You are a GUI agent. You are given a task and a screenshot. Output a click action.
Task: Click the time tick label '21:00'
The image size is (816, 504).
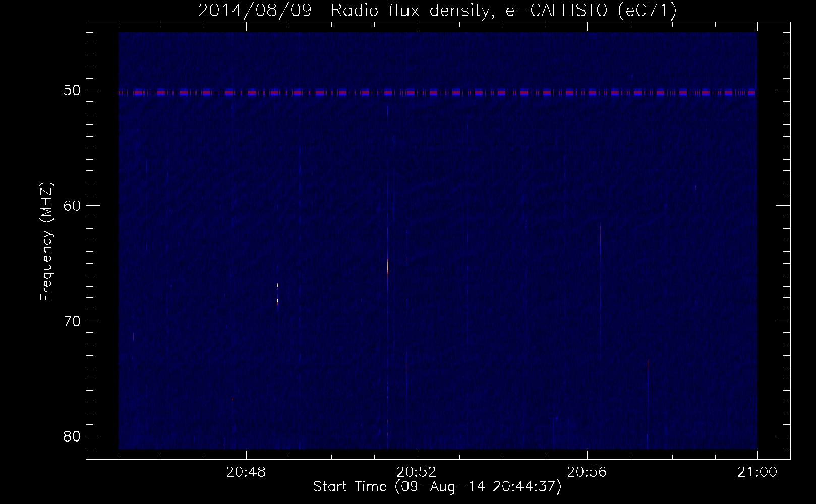click(x=757, y=472)
